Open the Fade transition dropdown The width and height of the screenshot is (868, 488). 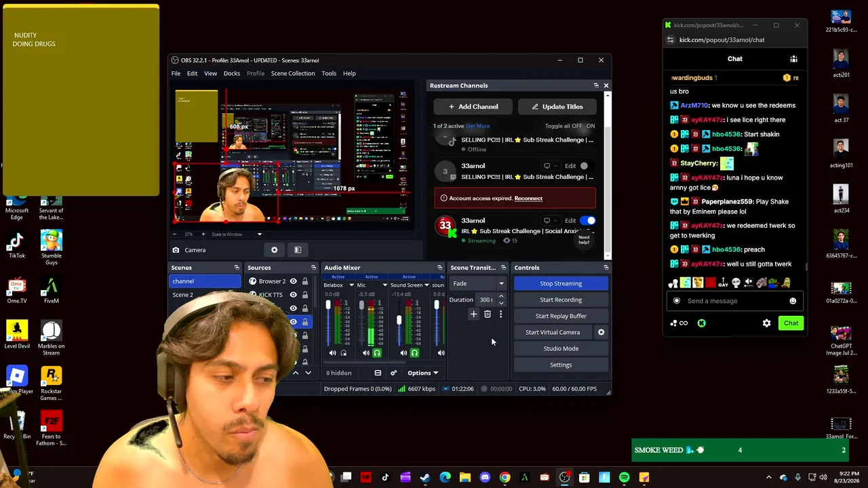(478, 283)
